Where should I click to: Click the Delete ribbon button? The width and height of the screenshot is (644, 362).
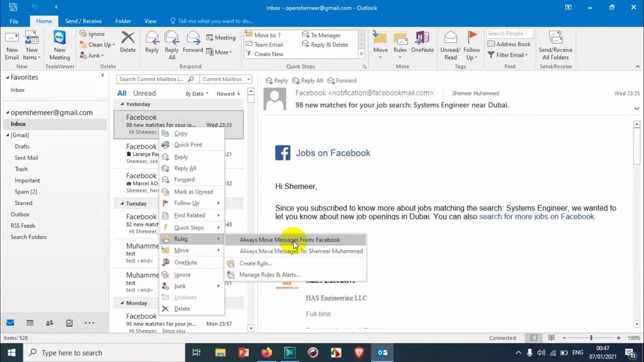click(x=128, y=42)
